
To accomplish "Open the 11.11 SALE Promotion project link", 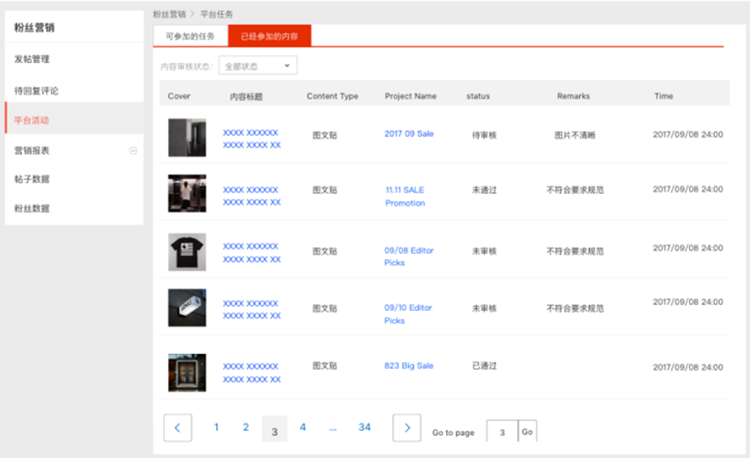I will coord(405,195).
